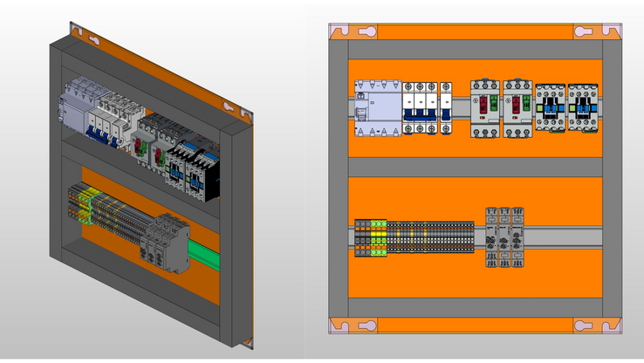Image resolution: width=644 pixels, height=363 pixels.
Task: Select the rightmost contactor in the front view
Action: click(x=582, y=111)
